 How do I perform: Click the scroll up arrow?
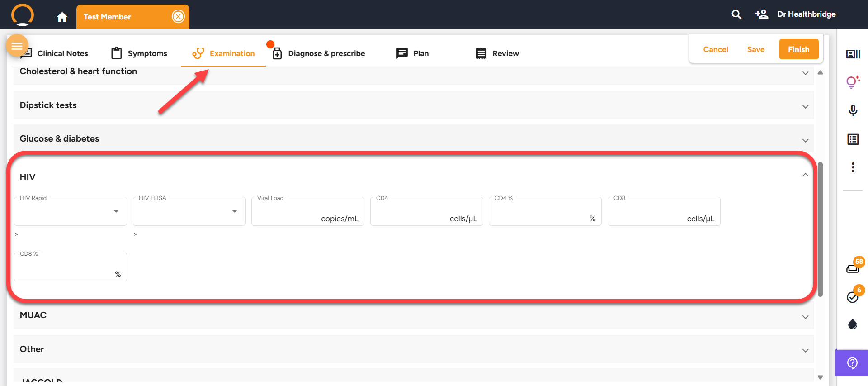[x=821, y=72]
